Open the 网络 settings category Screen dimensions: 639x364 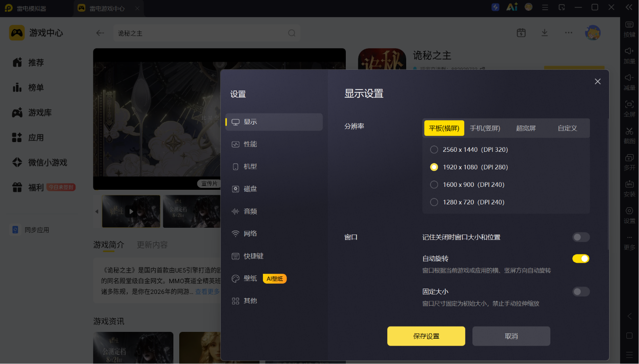click(274, 234)
